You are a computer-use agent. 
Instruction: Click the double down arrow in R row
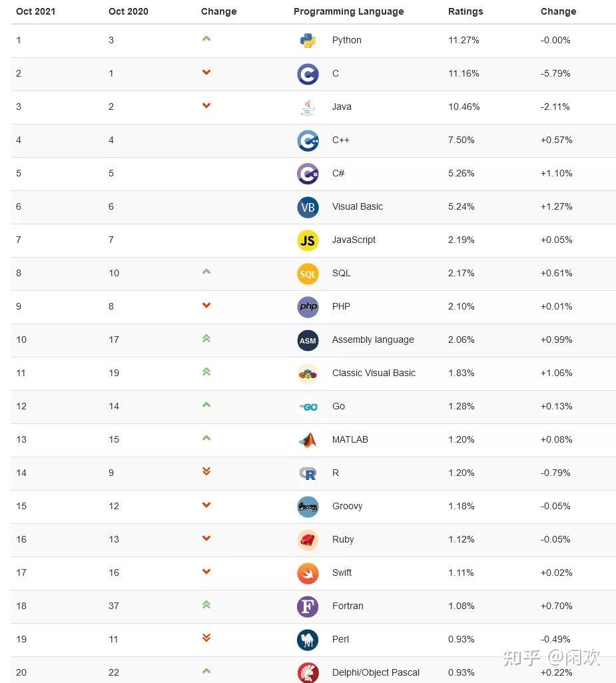tap(206, 471)
